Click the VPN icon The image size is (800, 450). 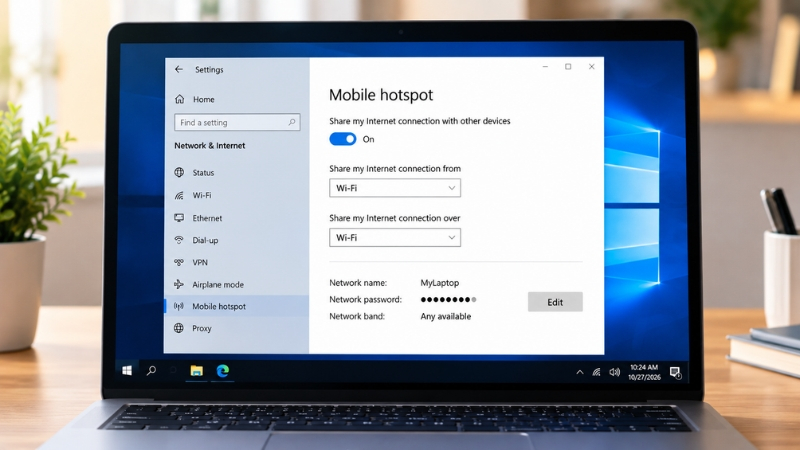coord(179,262)
